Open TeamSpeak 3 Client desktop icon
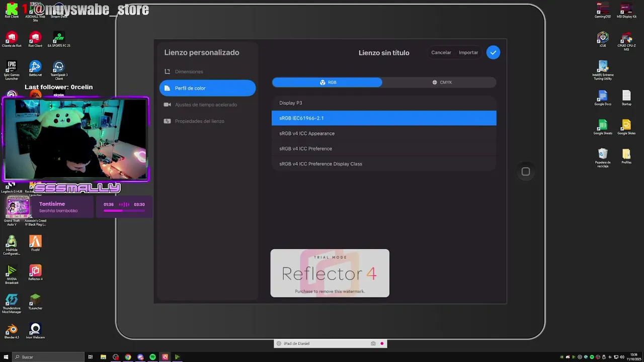This screenshot has width=644, height=362. [x=59, y=70]
